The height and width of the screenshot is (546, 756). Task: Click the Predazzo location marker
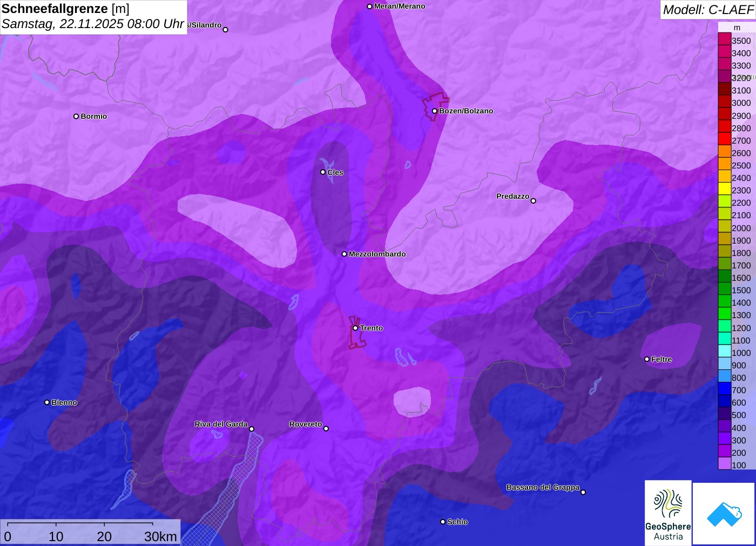point(533,201)
